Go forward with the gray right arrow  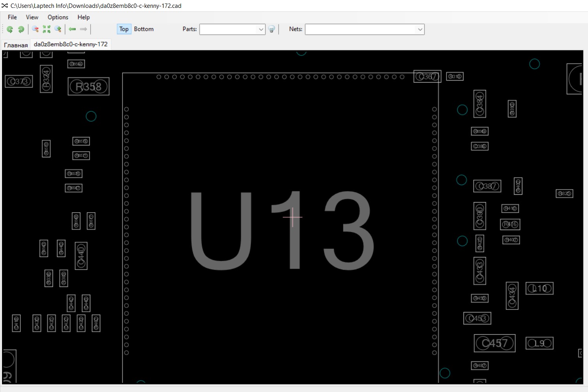(x=83, y=29)
